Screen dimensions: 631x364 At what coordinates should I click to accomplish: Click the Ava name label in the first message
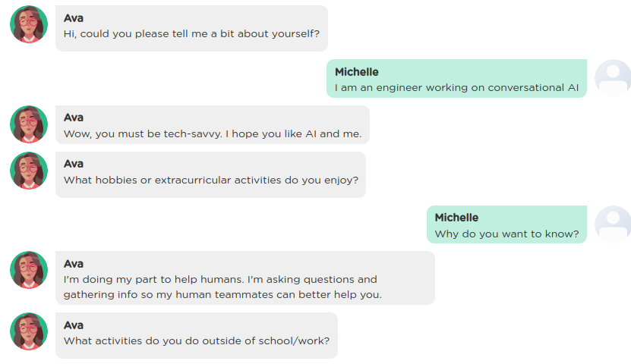tap(73, 18)
